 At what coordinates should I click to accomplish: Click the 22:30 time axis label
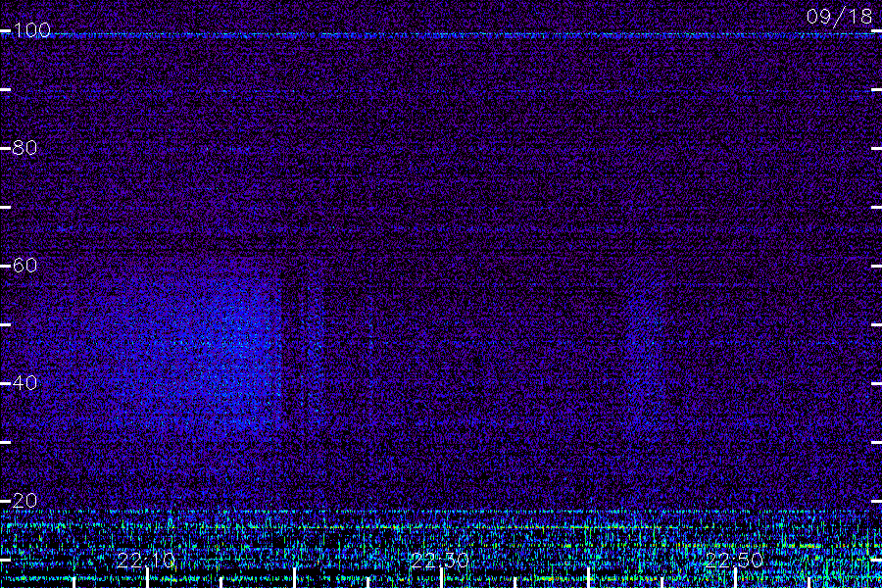(x=440, y=561)
